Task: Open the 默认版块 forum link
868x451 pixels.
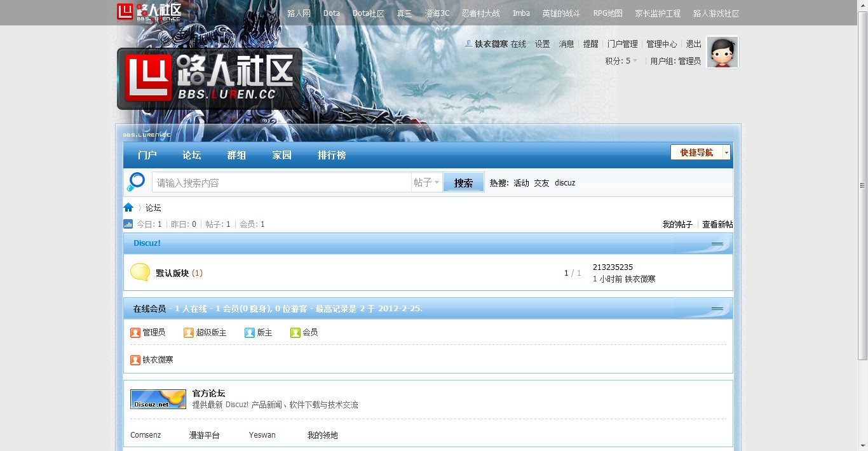Action: (172, 273)
